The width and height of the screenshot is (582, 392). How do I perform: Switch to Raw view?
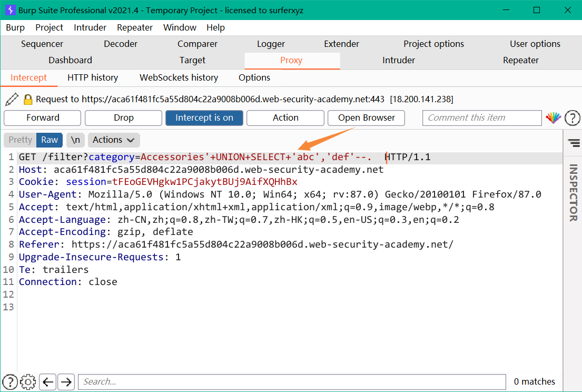tap(50, 140)
